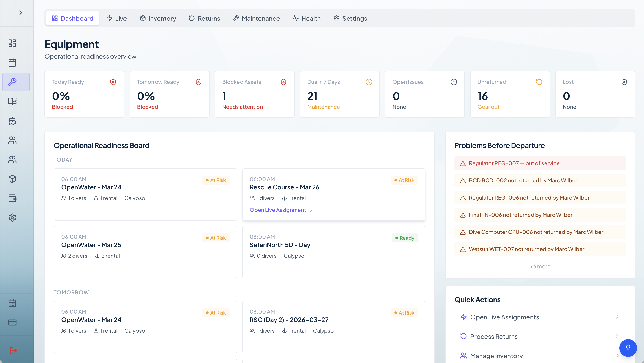Switch to the Health tab
Screen dimensions: 644x363
(307, 18)
